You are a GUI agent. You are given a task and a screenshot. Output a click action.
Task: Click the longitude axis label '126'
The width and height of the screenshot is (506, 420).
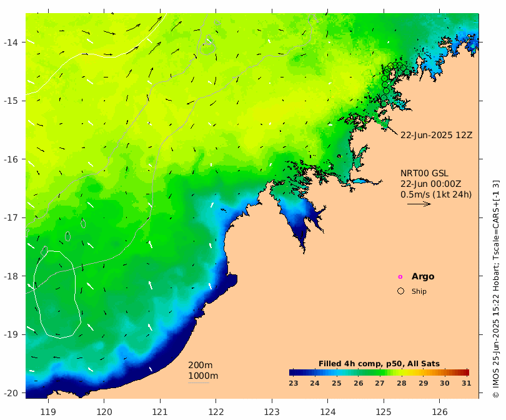point(440,412)
